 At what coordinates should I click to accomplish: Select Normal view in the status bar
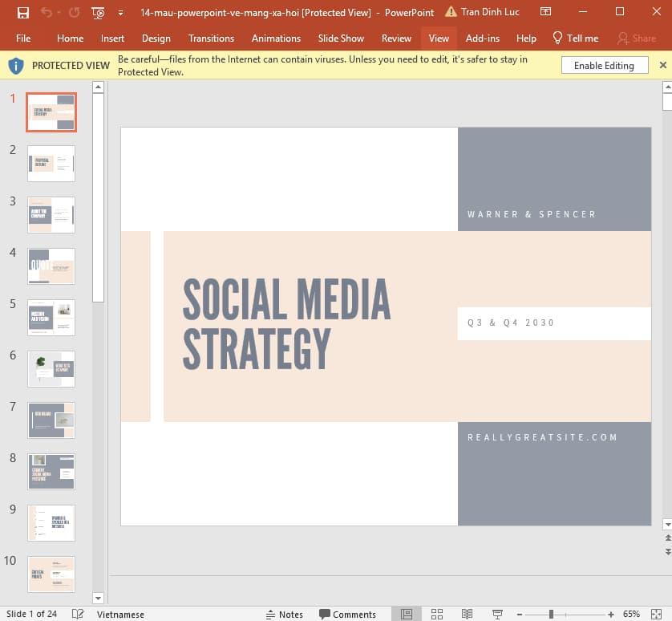pyautogui.click(x=406, y=614)
